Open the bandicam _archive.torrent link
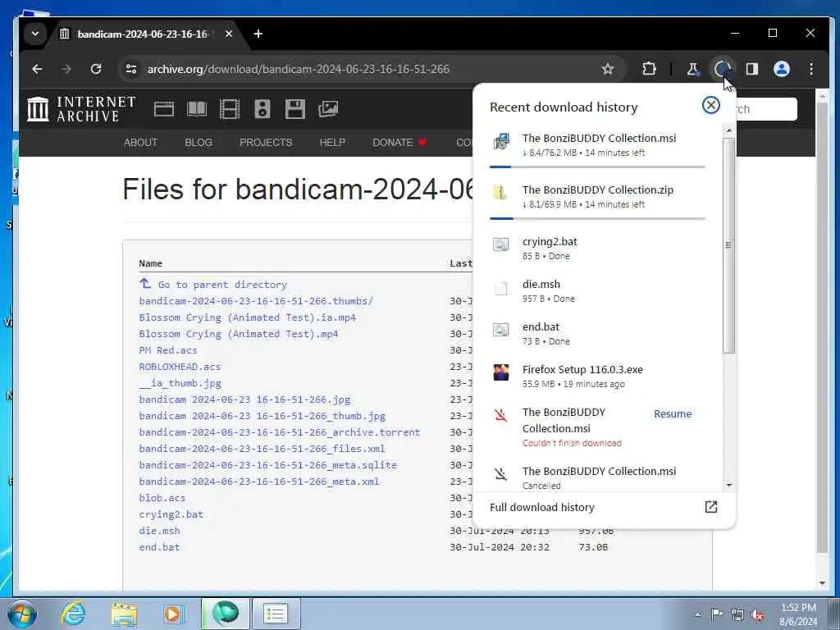The width and height of the screenshot is (840, 630). [280, 432]
